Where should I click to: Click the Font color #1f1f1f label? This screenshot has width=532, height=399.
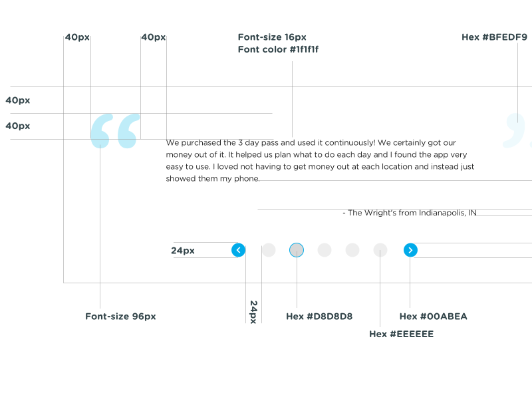click(x=278, y=50)
